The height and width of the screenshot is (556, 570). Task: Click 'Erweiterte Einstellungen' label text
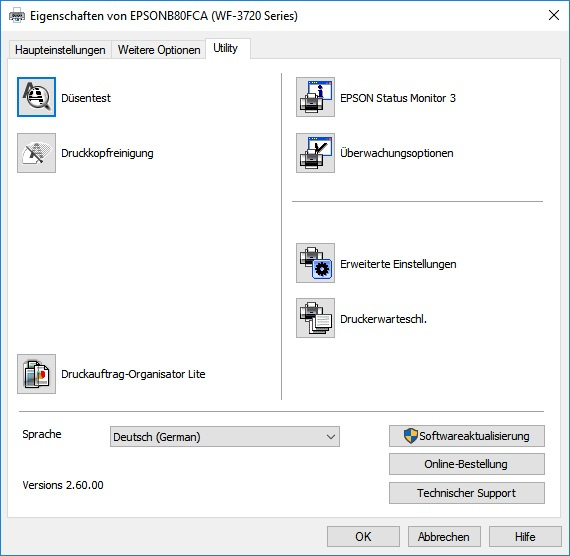coord(398,264)
